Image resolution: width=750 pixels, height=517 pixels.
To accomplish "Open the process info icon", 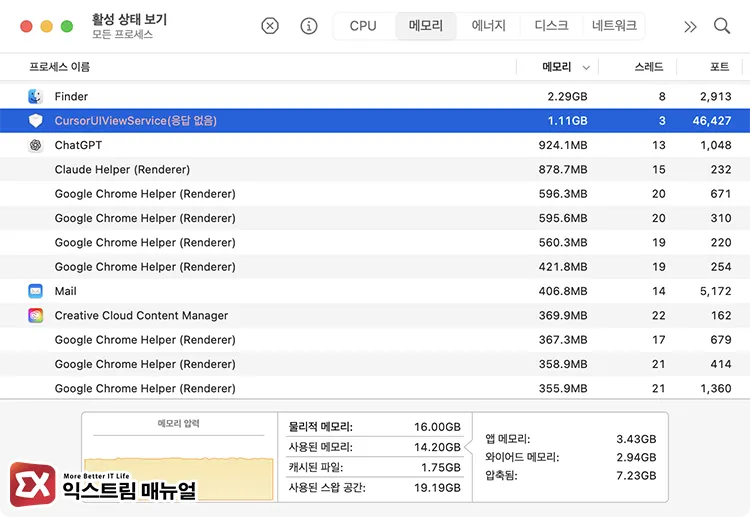I will [x=309, y=26].
